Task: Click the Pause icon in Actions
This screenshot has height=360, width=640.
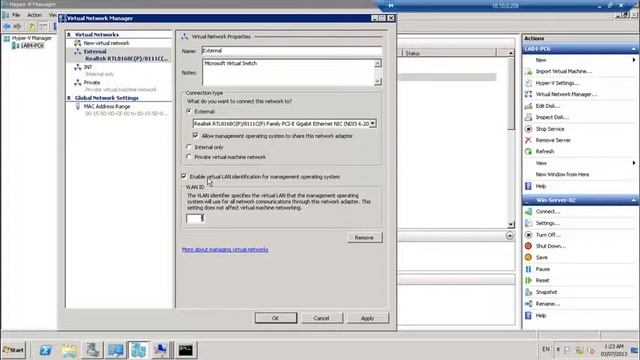Action: (x=528, y=269)
